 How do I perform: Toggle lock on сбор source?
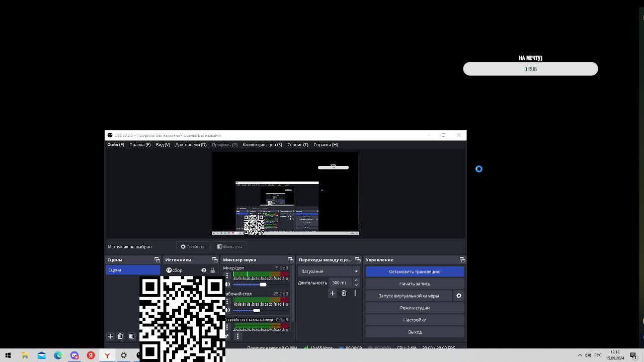point(212,270)
